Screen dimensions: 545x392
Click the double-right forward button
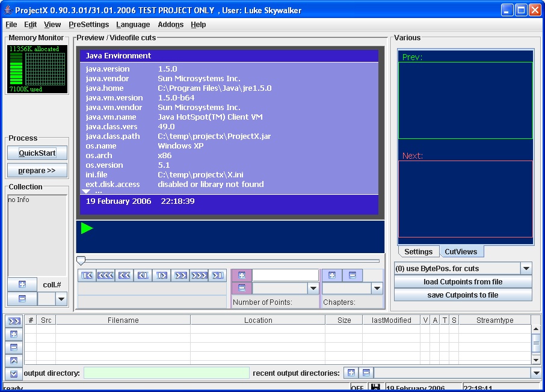pyautogui.click(x=180, y=275)
